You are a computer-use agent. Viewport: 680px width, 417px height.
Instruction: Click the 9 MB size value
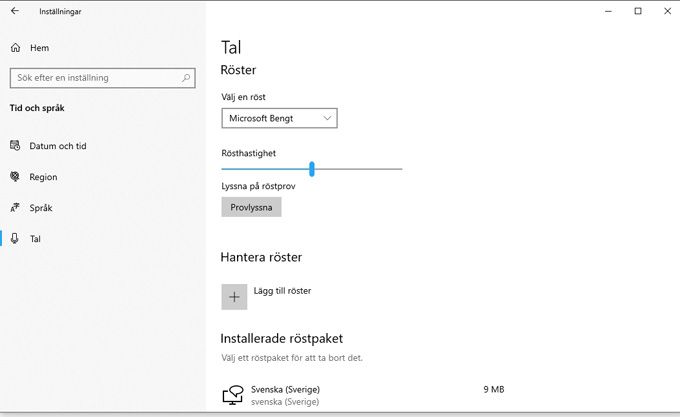494,389
